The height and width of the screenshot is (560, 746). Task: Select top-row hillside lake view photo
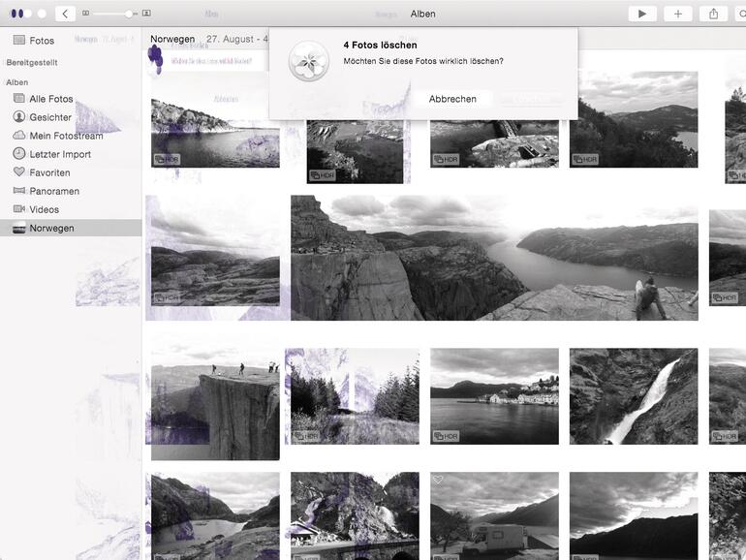(634, 119)
